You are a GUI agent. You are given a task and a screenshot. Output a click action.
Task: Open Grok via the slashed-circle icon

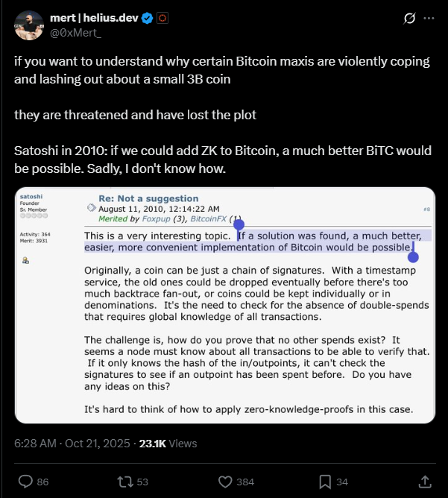(408, 18)
